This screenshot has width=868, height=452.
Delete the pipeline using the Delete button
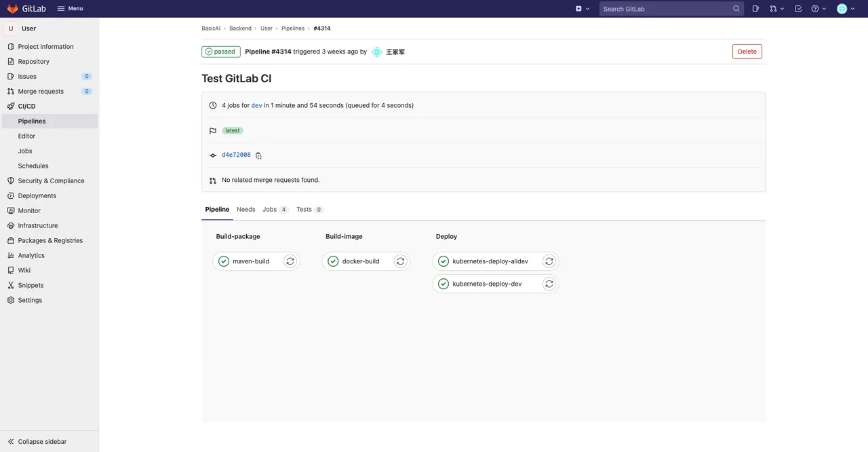point(747,51)
